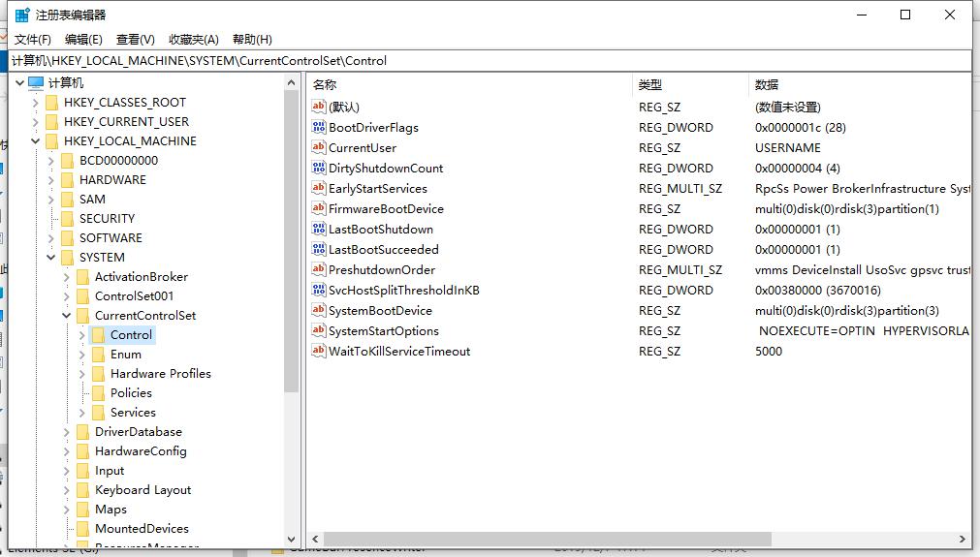
Task: Expand the SOFTWARE key
Action: click(x=51, y=238)
